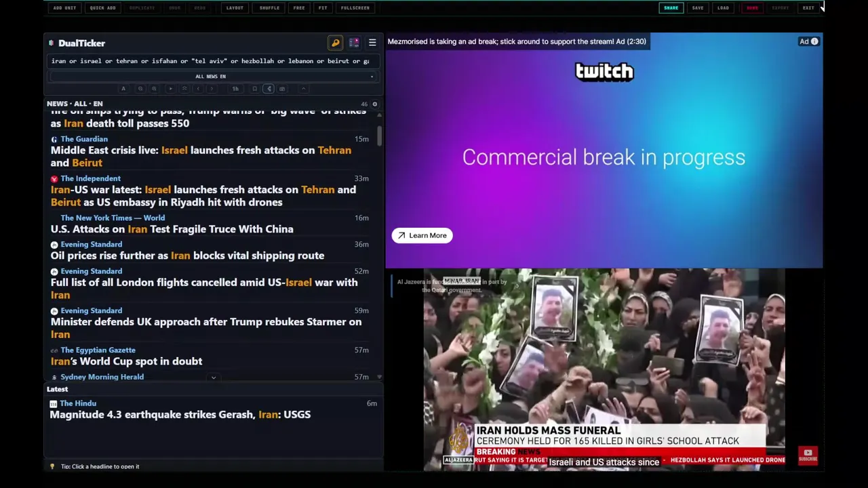This screenshot has height=488, width=868.
Task: Click the FULLSCREEN menu item
Action: (x=355, y=8)
